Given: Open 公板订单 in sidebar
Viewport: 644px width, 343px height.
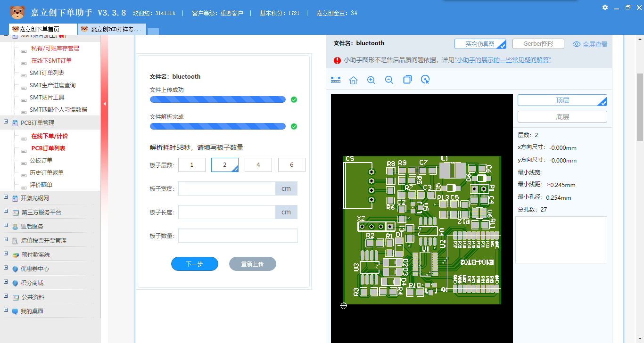Looking at the screenshot, I should coord(41,161).
